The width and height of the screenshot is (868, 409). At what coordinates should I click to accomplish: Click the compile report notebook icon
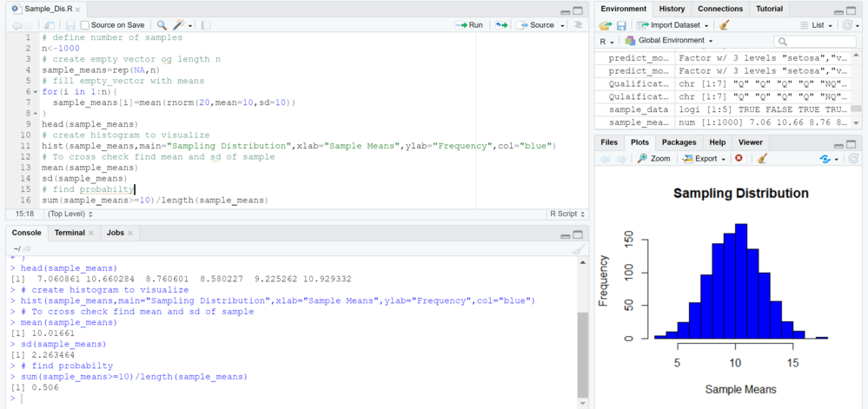click(x=206, y=25)
